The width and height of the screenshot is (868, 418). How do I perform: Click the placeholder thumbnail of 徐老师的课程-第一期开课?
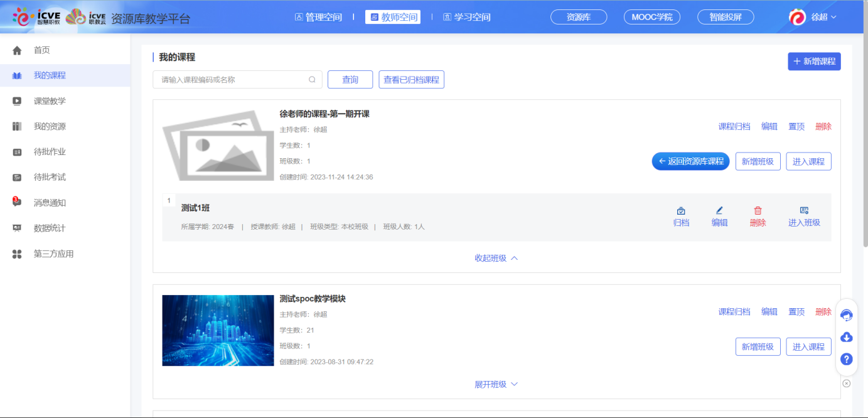(218, 146)
